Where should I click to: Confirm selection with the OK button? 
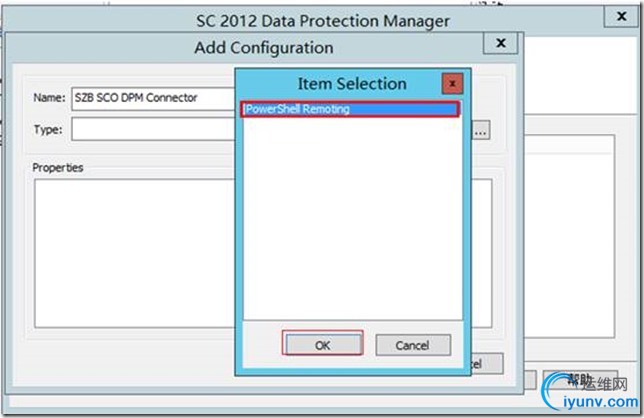click(323, 345)
